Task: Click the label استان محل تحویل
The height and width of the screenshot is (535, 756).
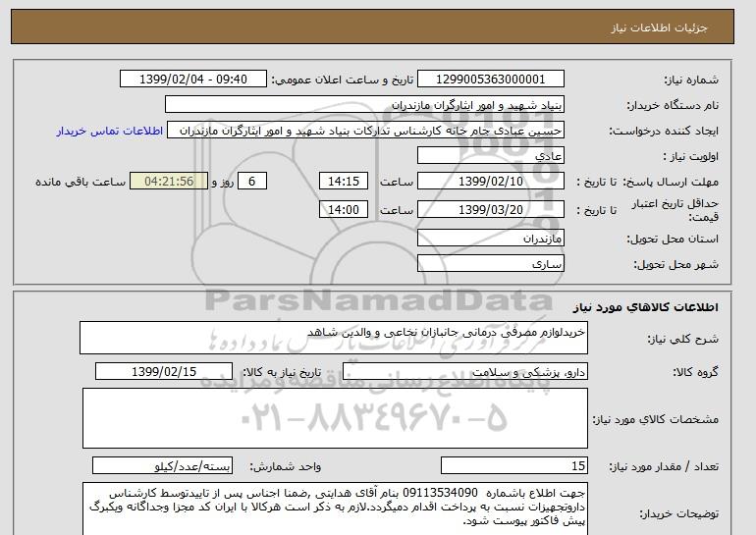Action: (x=673, y=240)
